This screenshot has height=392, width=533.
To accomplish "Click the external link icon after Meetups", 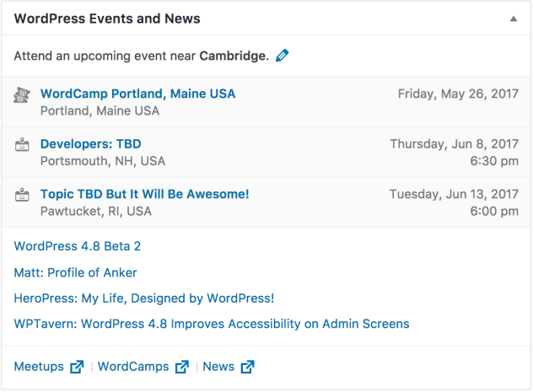I will (77, 367).
